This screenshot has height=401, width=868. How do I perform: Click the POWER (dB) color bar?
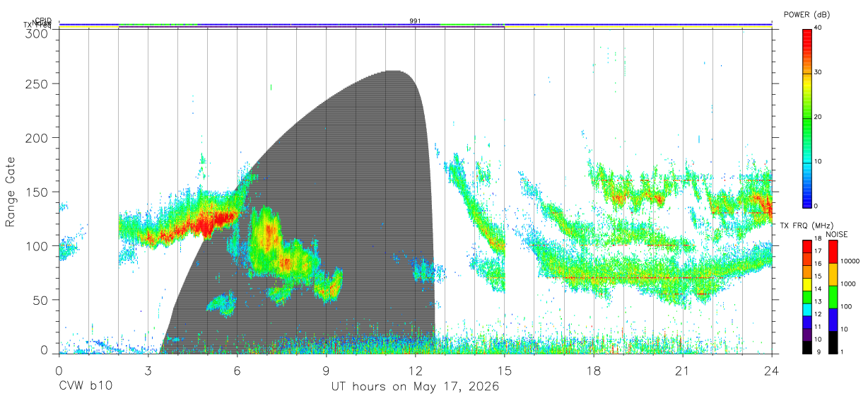point(807,117)
